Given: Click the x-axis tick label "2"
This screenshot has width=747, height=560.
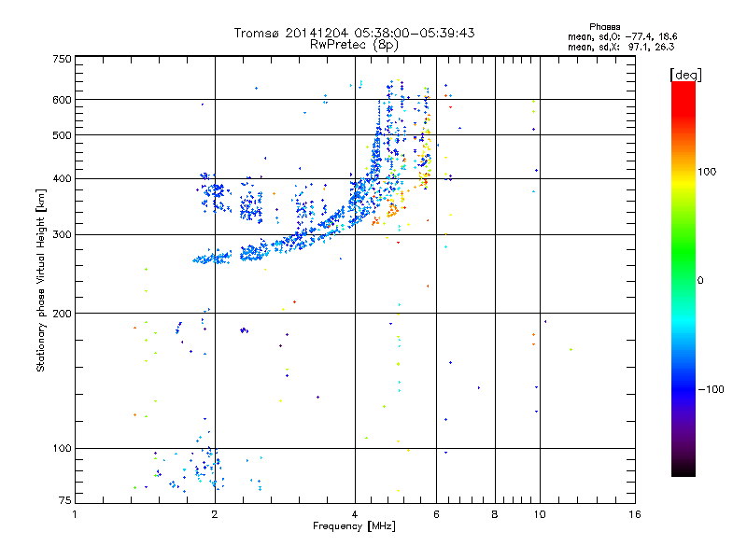Looking at the screenshot, I should pos(215,514).
